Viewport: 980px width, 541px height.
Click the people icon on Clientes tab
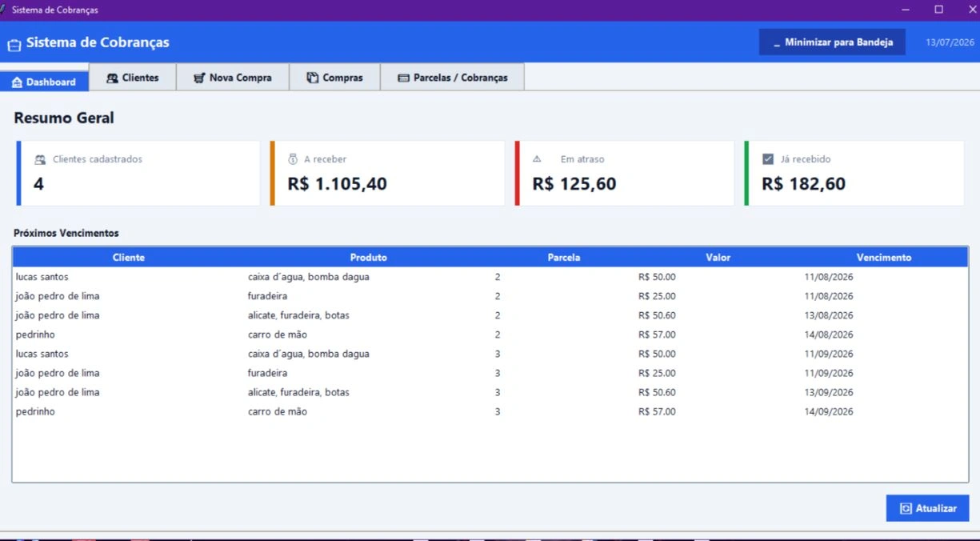(113, 78)
